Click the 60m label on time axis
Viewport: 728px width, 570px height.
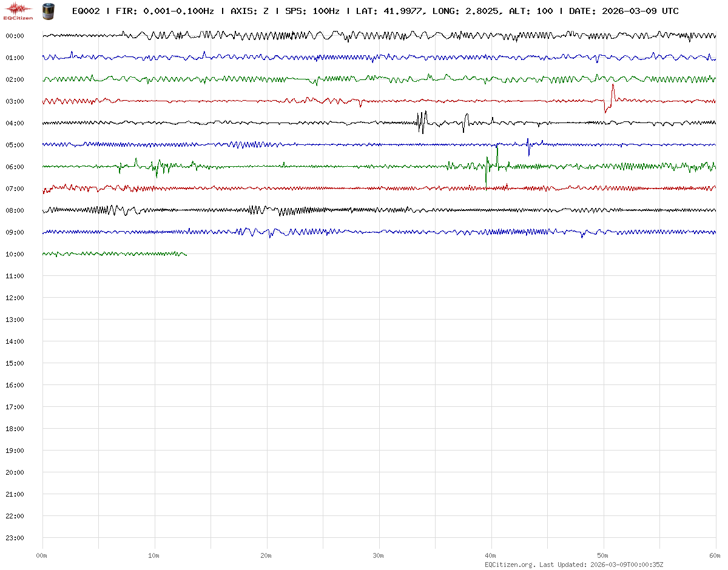click(x=715, y=555)
